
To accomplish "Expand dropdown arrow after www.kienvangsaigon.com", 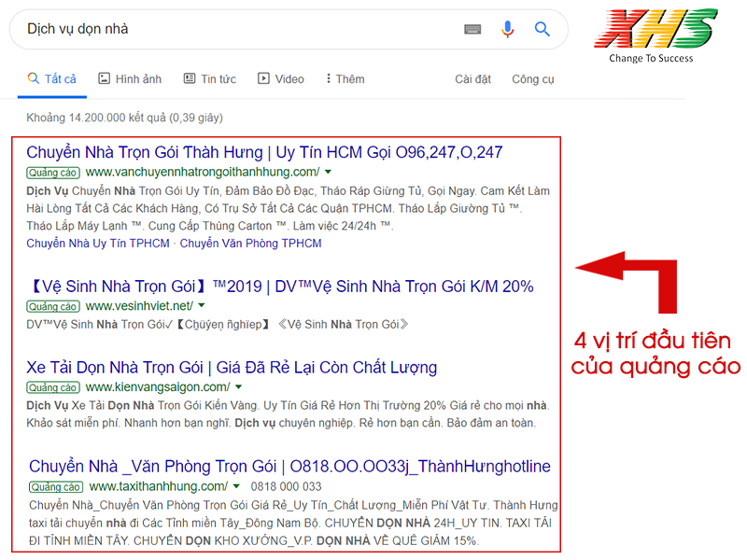I will pyautogui.click(x=239, y=387).
